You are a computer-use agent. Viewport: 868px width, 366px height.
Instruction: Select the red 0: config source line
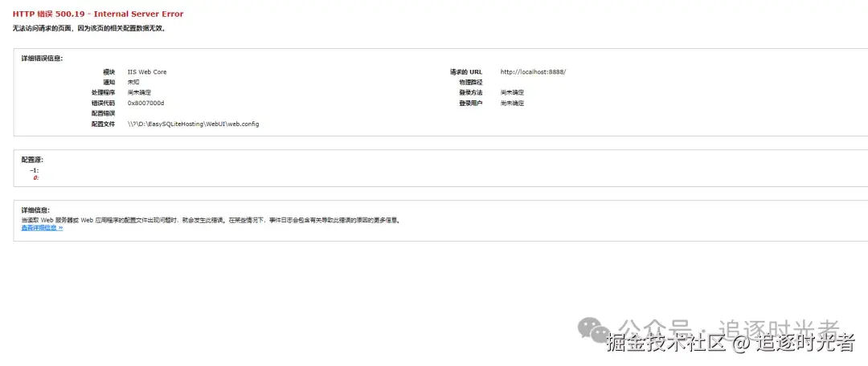[x=36, y=178]
